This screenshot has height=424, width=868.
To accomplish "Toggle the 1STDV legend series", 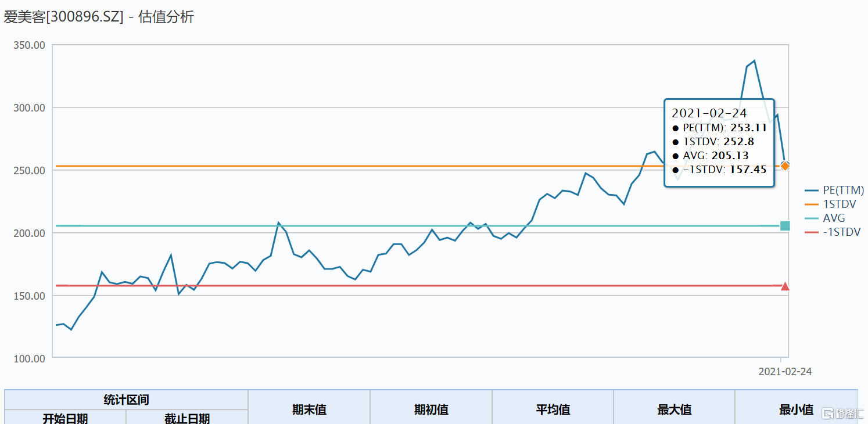I will (830, 204).
